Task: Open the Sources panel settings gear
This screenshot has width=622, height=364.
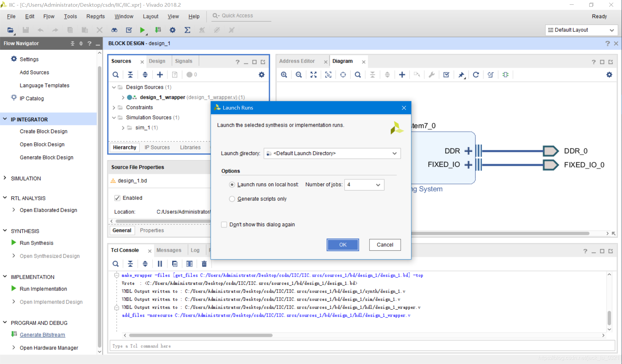Action: (x=262, y=75)
